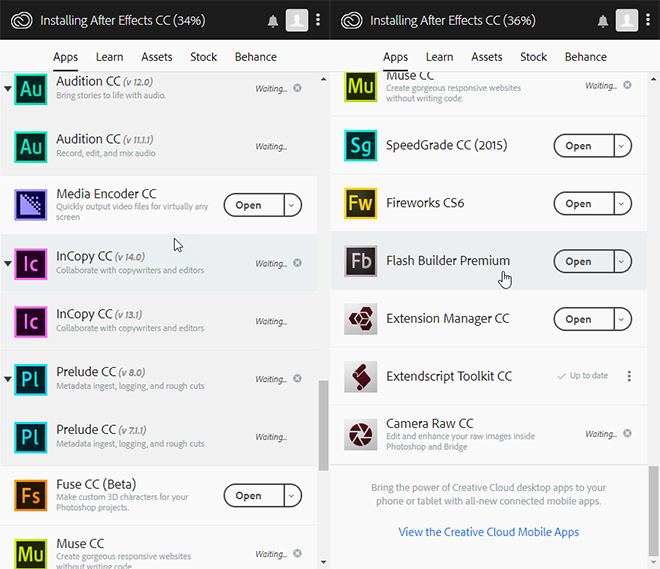Click the Fuse CC (Beta) app icon
The image size is (660, 569).
31,495
